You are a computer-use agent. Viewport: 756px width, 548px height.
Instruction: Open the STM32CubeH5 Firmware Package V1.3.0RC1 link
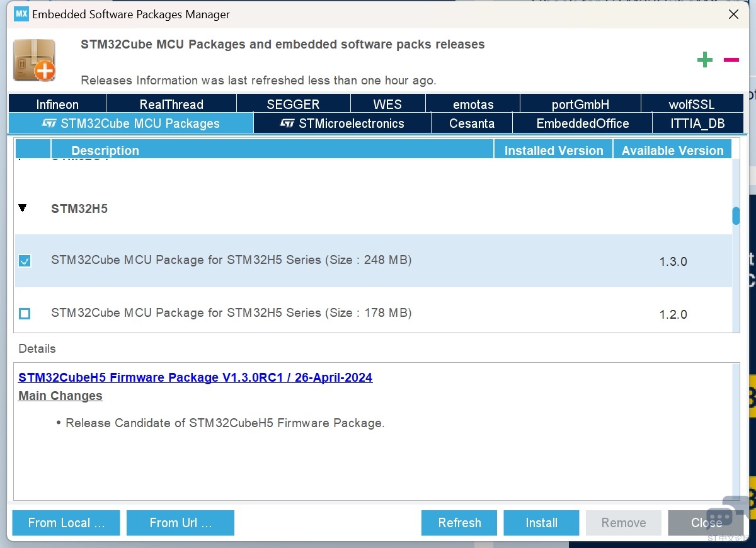(x=195, y=377)
